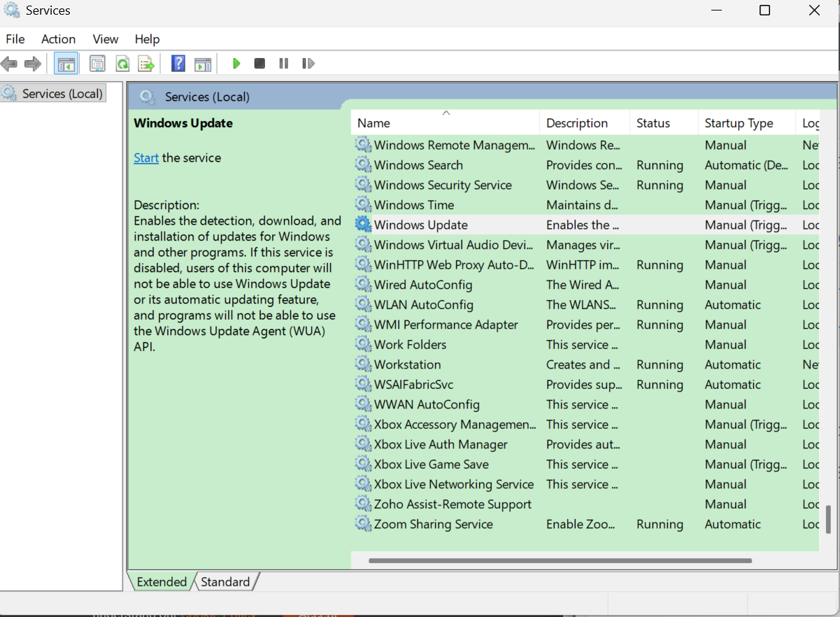
Task: Select the Zoom Sharing Service row
Action: click(434, 524)
